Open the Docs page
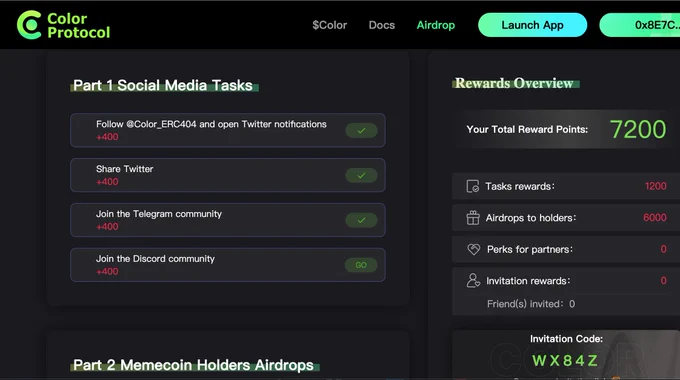Image resolution: width=680 pixels, height=380 pixels. [382, 25]
